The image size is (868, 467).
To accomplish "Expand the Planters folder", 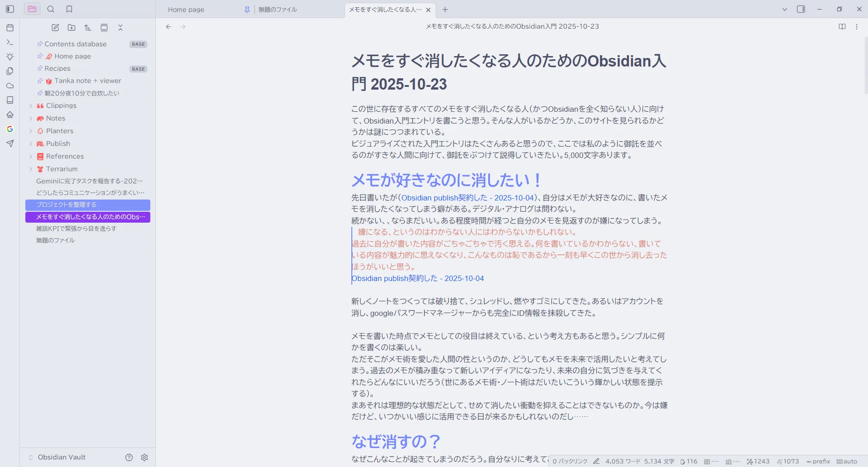I will tap(31, 131).
